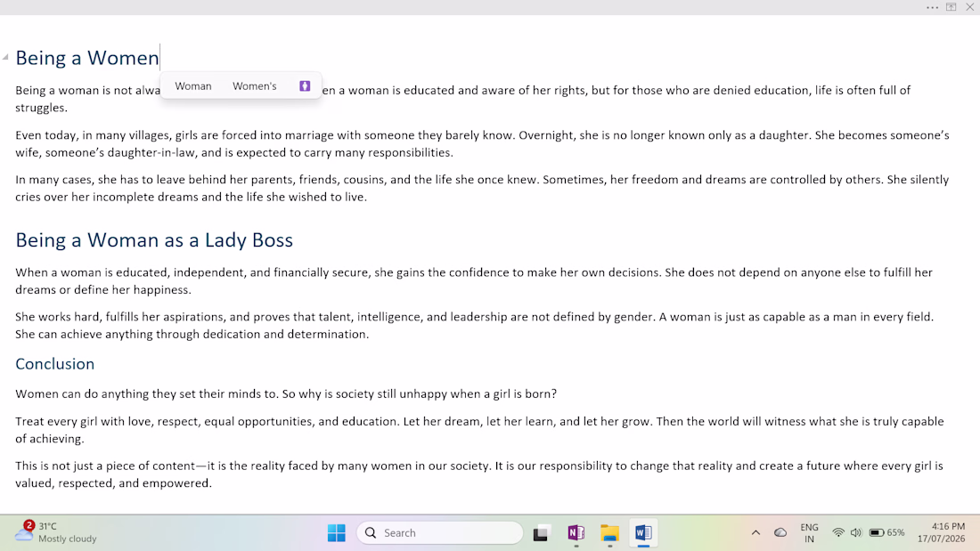The height and width of the screenshot is (551, 980).
Task: Collapse the 'Being a Women' heading section
Action: coord(5,57)
